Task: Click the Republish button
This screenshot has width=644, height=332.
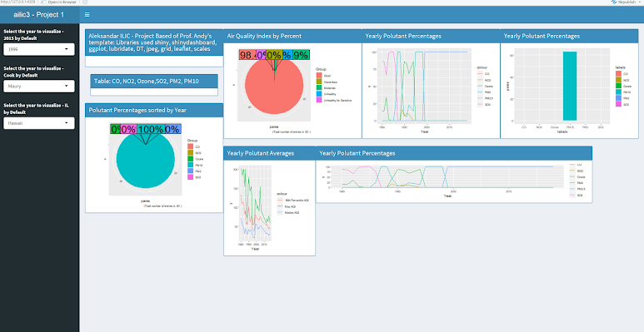Action: point(623,2)
